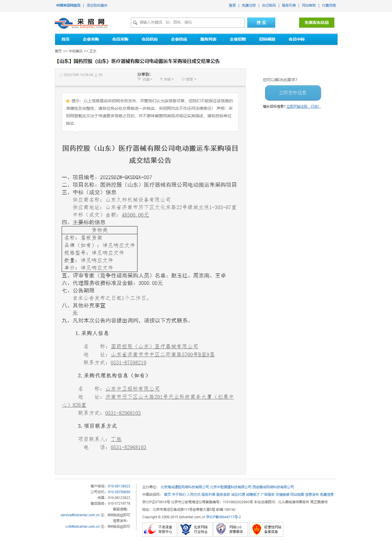
Task: Click the 网络110报警服务 badge
Action: 231,529
